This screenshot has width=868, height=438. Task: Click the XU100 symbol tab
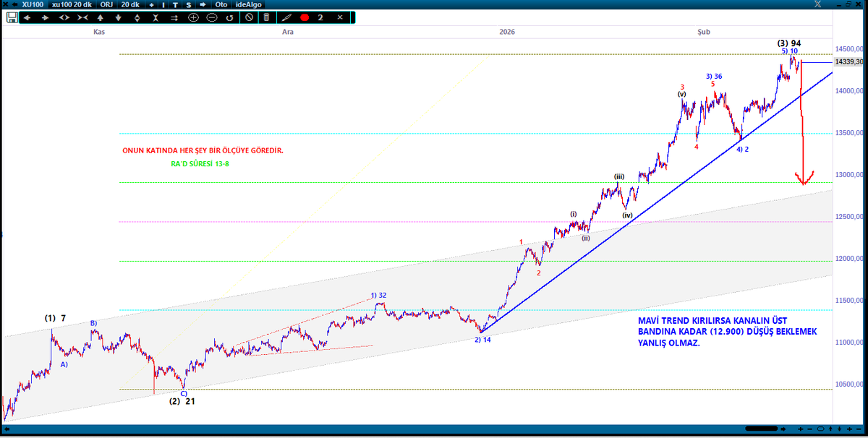pos(33,5)
